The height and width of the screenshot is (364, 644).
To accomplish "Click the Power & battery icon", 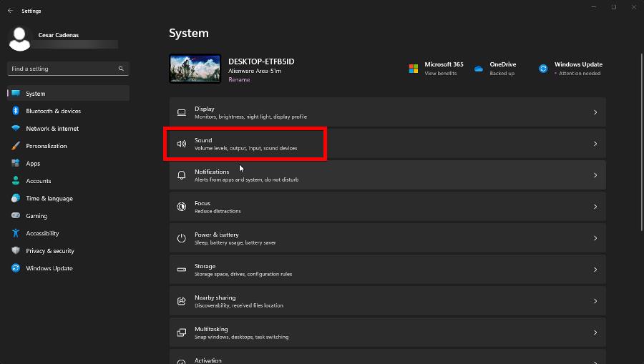I will (x=182, y=238).
